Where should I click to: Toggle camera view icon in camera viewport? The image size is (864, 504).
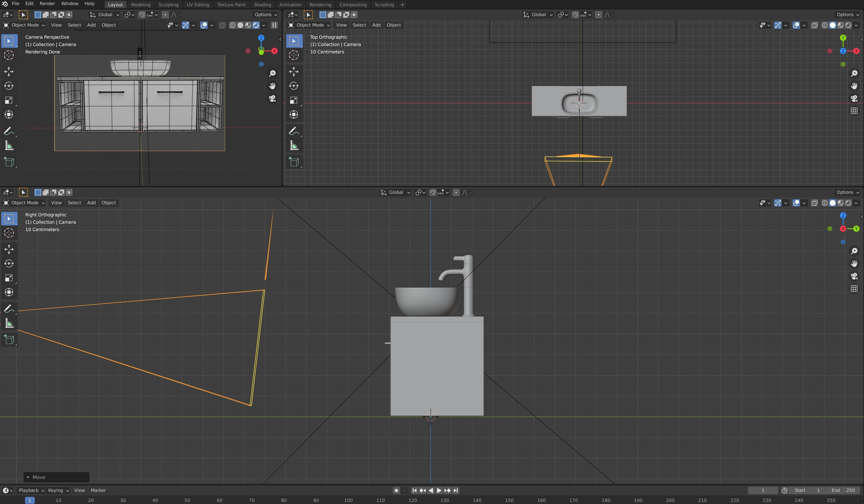tap(272, 99)
